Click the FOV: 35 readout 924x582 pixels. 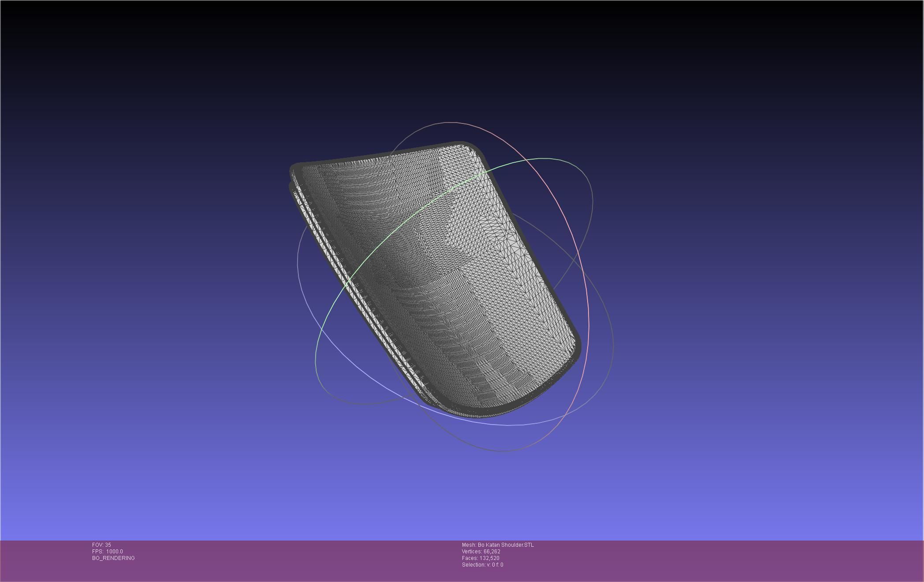[x=101, y=545]
